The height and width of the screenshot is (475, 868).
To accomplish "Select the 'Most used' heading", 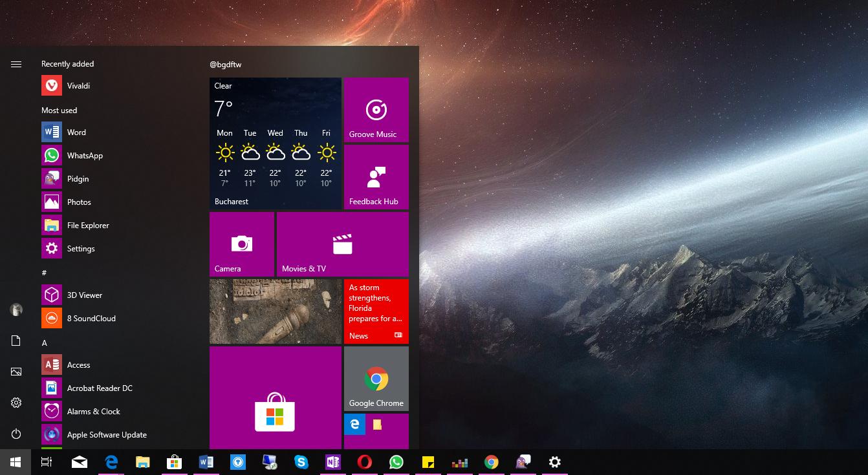I will [60, 111].
